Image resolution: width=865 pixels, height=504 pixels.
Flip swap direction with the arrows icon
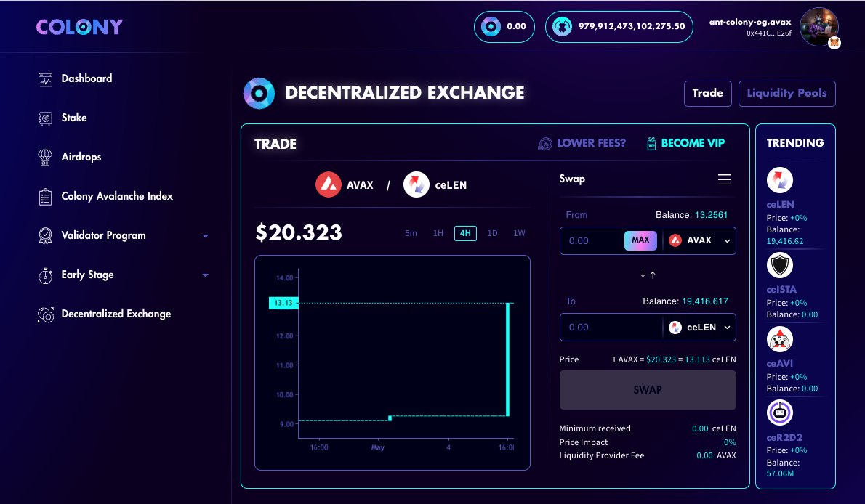[648, 274]
